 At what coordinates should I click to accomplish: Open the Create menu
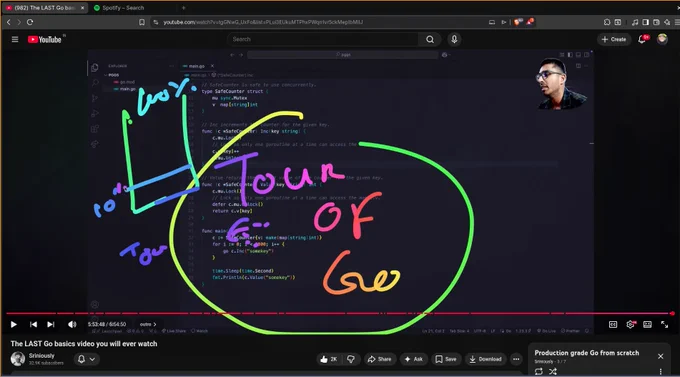tap(614, 39)
